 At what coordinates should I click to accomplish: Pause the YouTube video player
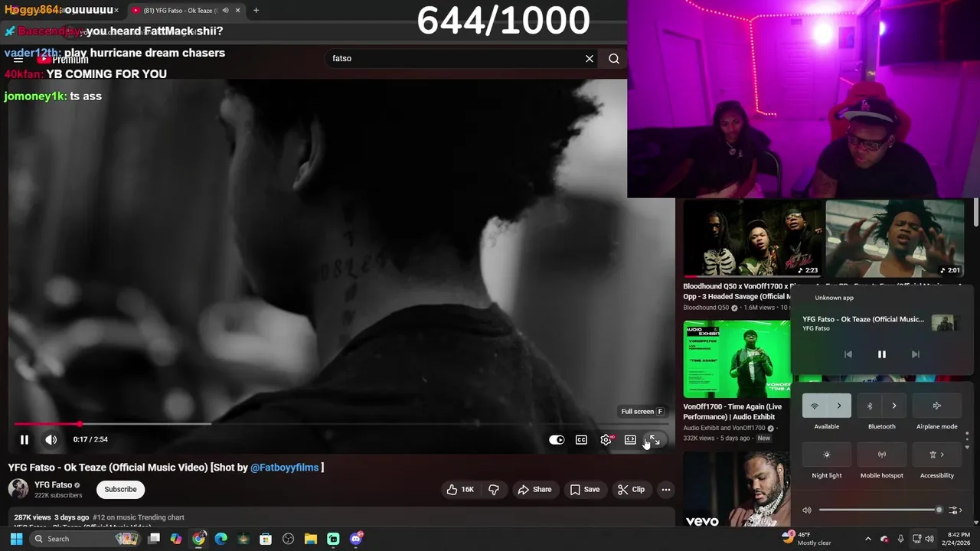click(x=24, y=439)
